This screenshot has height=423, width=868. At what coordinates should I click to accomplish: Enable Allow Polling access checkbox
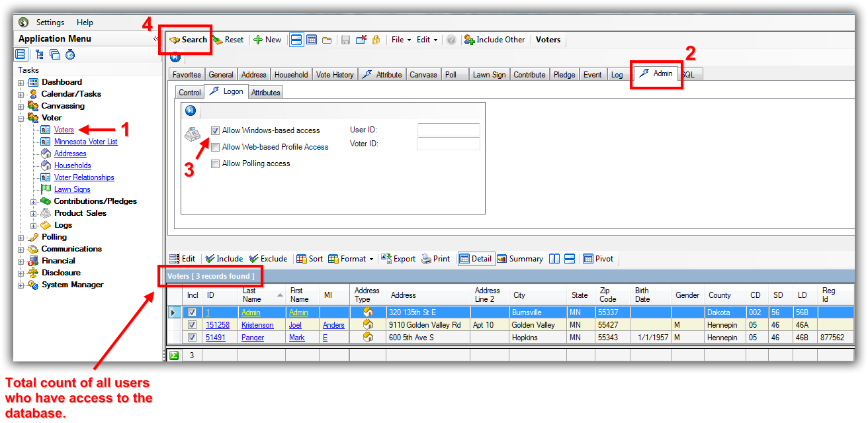pyautogui.click(x=215, y=164)
